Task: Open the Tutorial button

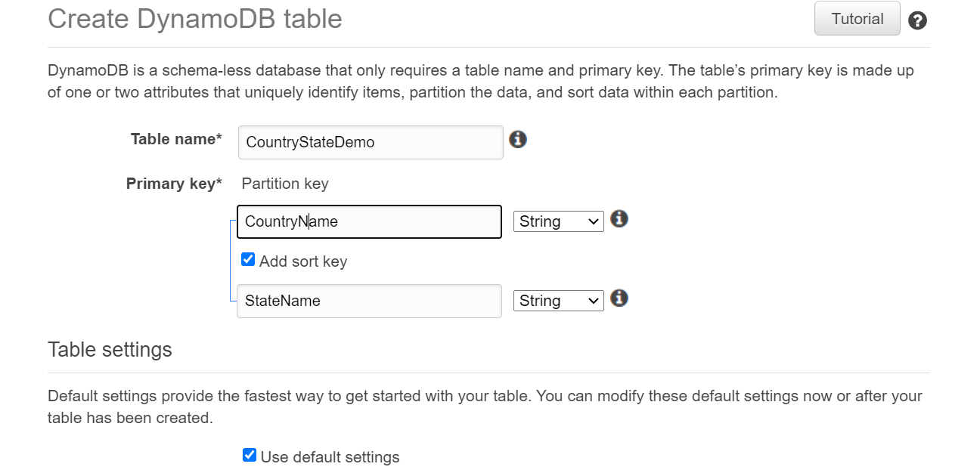Action: click(x=857, y=19)
